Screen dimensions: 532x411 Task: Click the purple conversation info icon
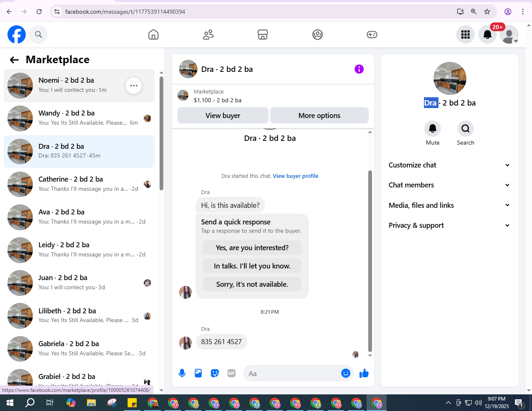coord(359,69)
